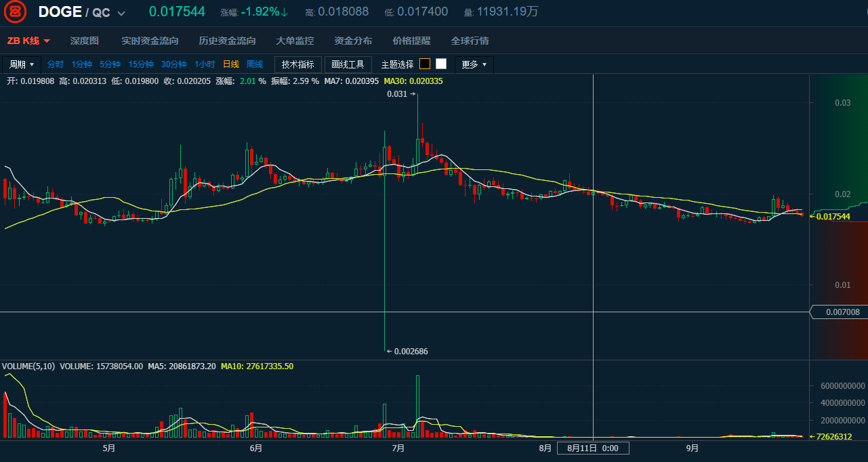Image resolution: width=868 pixels, height=462 pixels.
Task: Click the 7月 time axis label
Action: coord(398,448)
